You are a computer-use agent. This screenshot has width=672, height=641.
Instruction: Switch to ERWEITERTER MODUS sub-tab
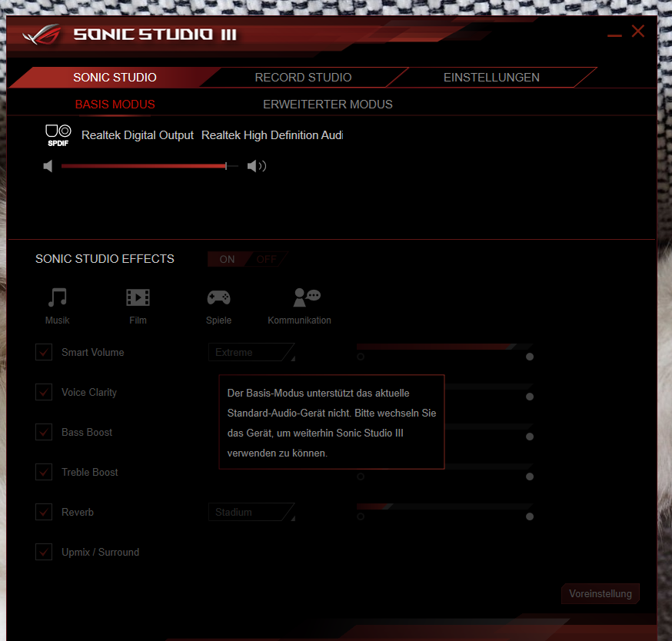(x=328, y=105)
